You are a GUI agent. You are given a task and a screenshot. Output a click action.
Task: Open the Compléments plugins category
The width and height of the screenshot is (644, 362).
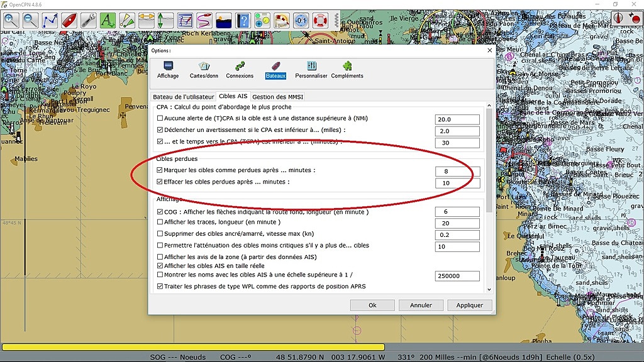(x=347, y=70)
